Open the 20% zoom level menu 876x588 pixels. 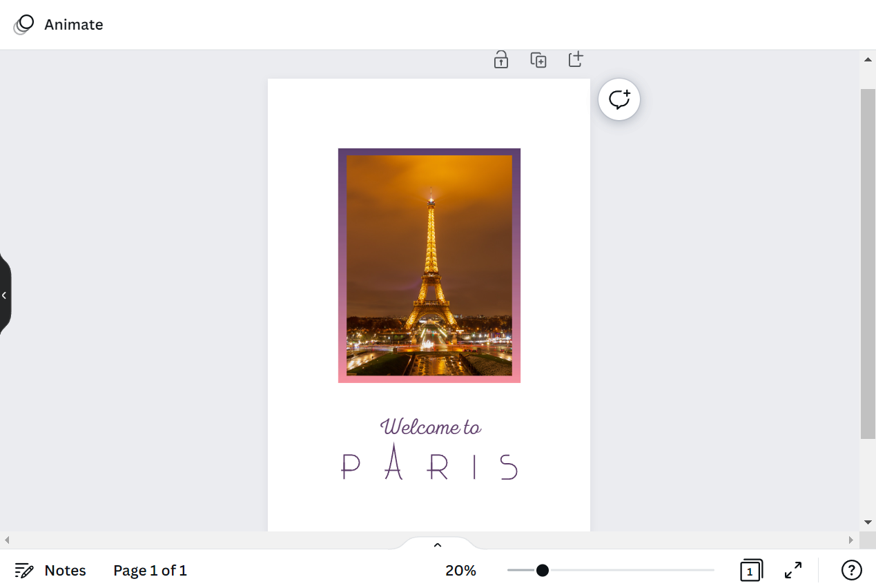pyautogui.click(x=460, y=571)
